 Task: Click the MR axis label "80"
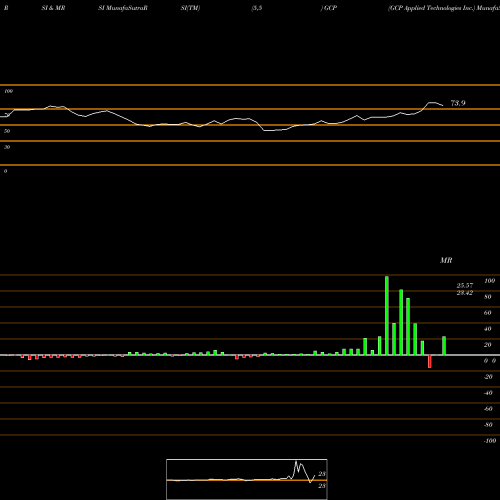488,297
